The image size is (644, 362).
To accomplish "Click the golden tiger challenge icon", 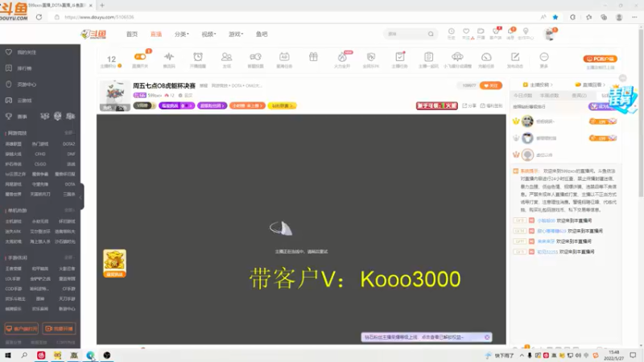I will coord(114,263).
